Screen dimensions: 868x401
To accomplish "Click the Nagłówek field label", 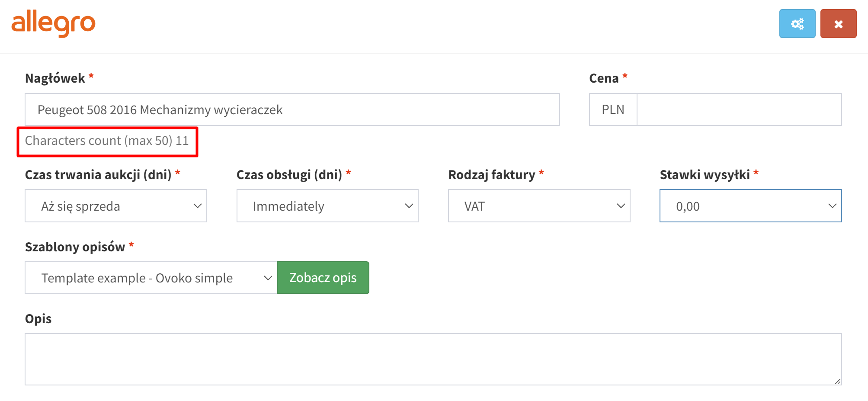I will pyautogui.click(x=55, y=78).
